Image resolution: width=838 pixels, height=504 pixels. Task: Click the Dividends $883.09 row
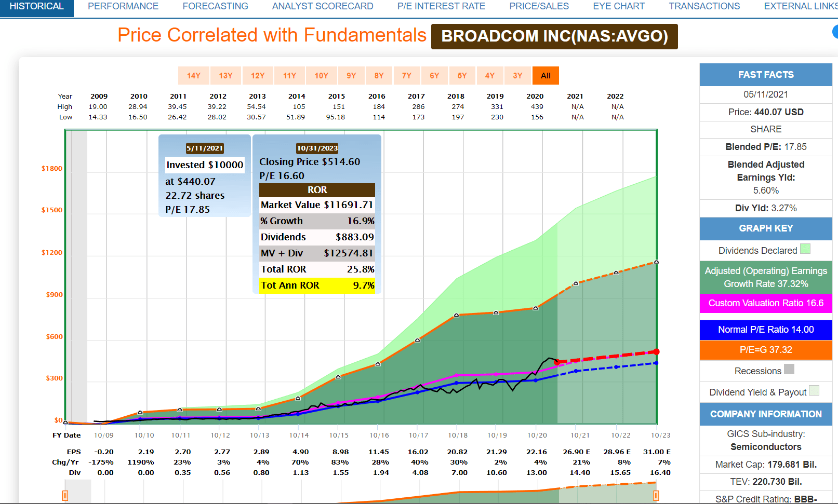coord(317,237)
